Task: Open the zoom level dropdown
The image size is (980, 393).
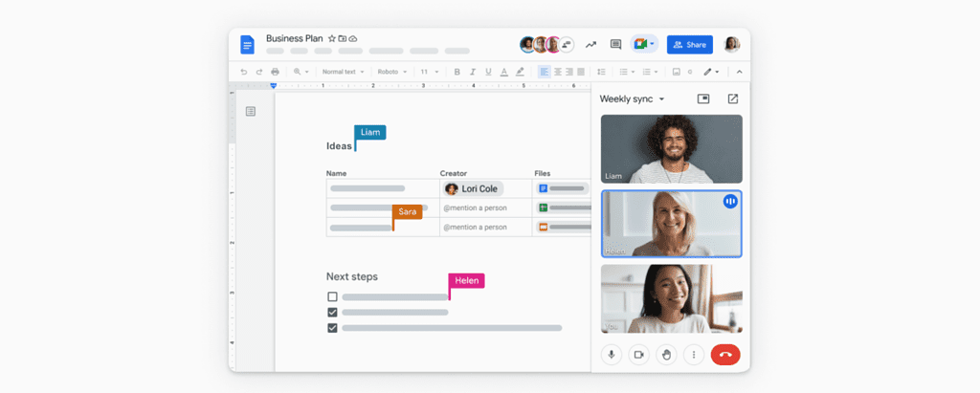Action: [301, 72]
